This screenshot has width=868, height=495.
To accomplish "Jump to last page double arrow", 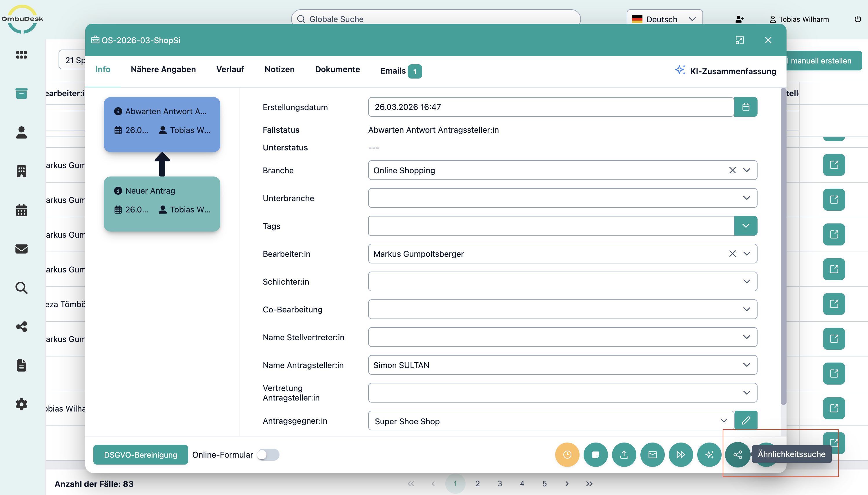I will coord(589,483).
